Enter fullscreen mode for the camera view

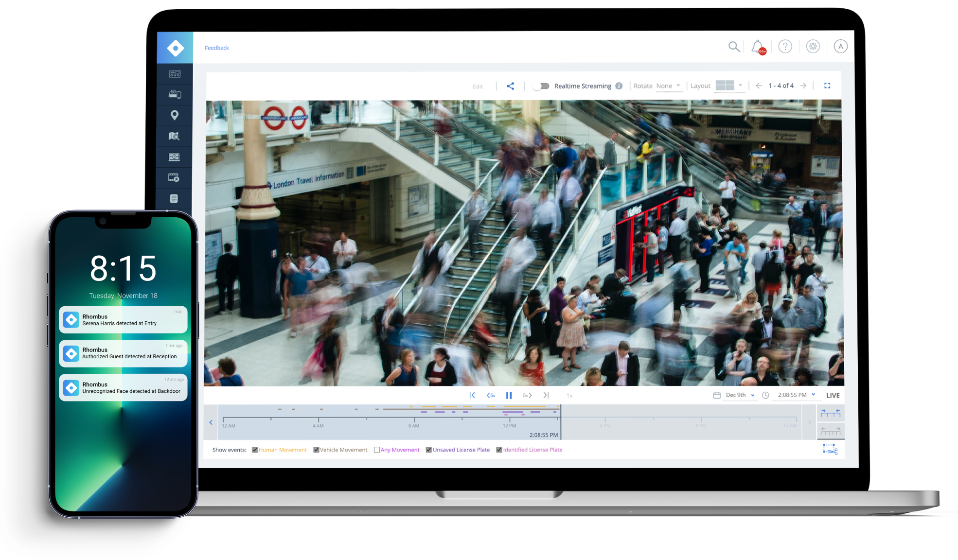pyautogui.click(x=827, y=85)
